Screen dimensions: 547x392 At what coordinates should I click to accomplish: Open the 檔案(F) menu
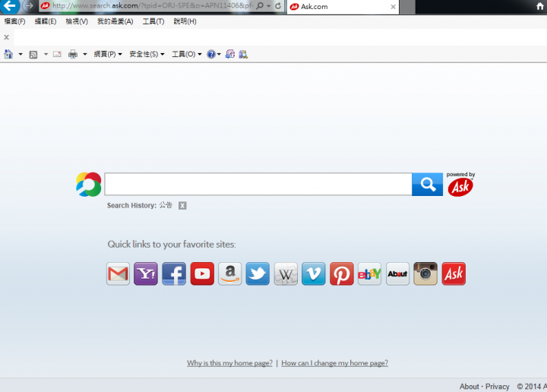[x=14, y=21]
